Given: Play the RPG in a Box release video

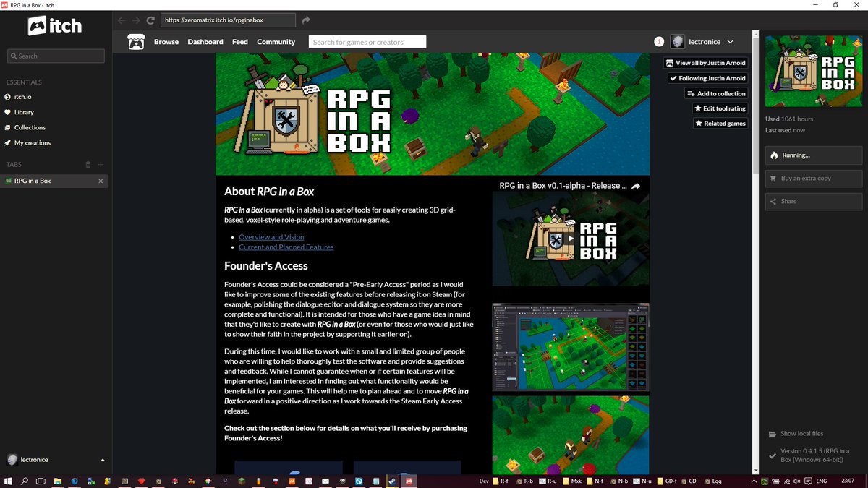Looking at the screenshot, I should click(x=571, y=239).
